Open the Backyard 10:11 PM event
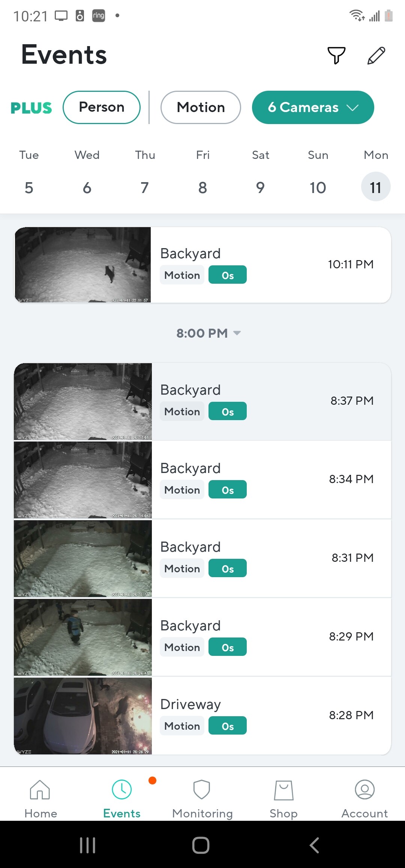 coord(270,265)
